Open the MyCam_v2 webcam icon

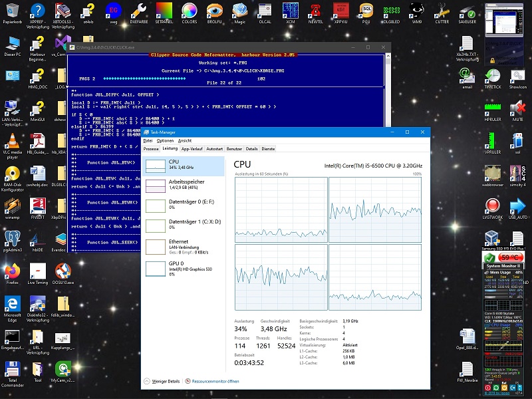[x=63, y=372]
